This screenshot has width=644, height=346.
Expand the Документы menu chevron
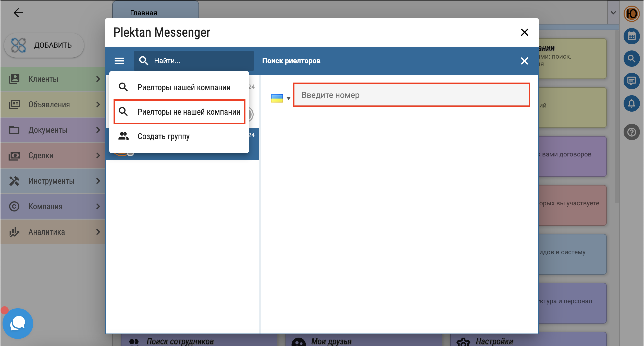pyautogui.click(x=98, y=130)
